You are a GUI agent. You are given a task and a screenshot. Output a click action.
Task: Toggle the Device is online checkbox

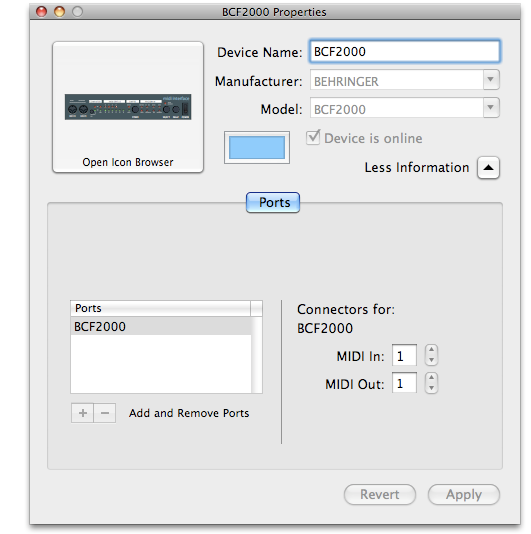[313, 137]
